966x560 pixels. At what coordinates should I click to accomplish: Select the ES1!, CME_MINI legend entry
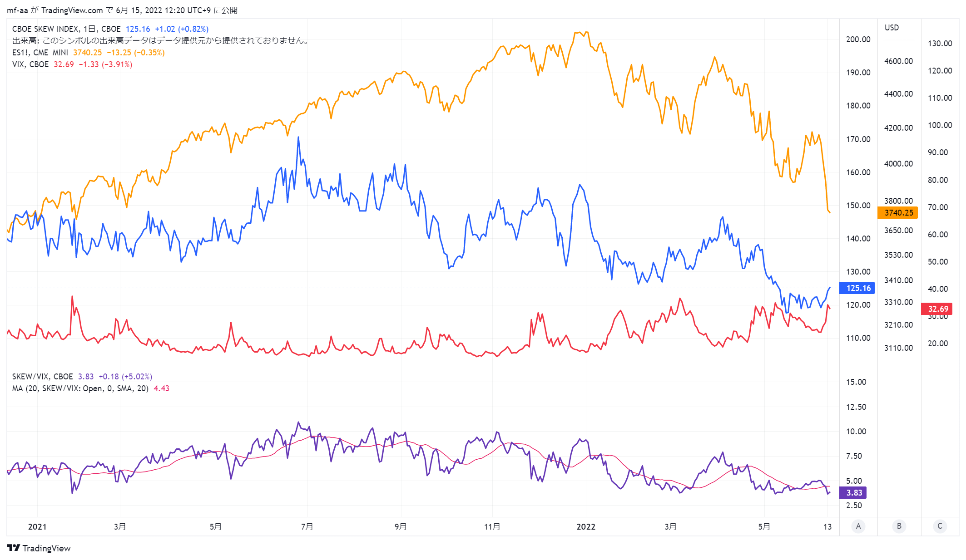pos(40,53)
